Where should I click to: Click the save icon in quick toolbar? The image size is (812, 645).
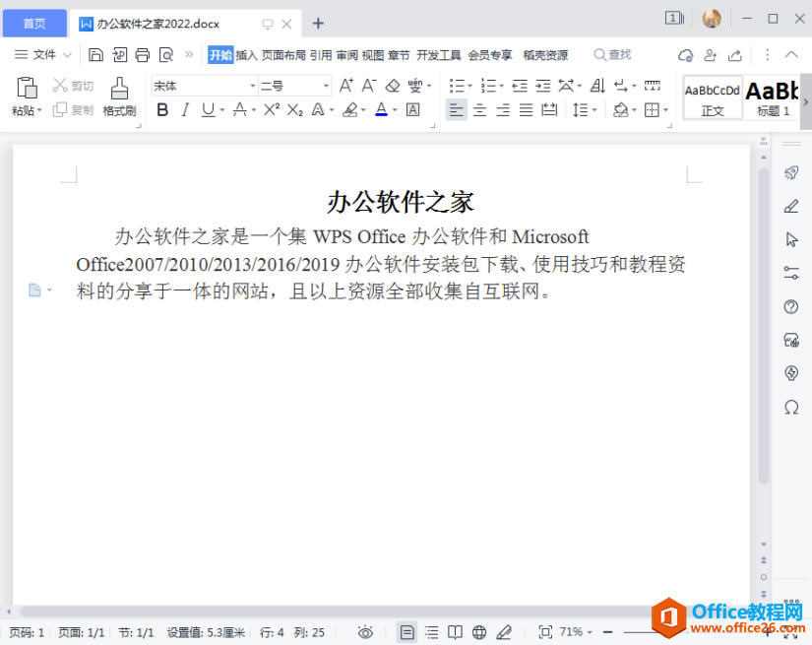tap(95, 54)
